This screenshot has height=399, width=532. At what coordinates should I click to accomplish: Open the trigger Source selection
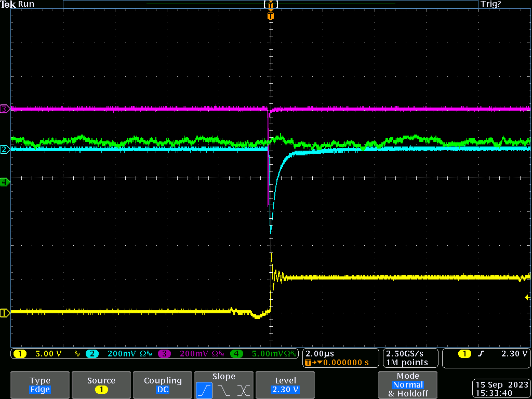pyautogui.click(x=101, y=385)
